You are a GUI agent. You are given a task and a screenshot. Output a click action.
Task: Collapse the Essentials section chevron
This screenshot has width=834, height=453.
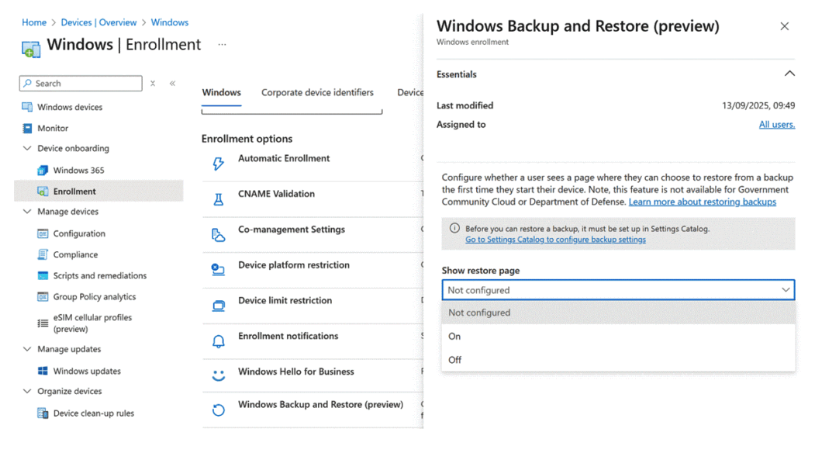click(789, 74)
